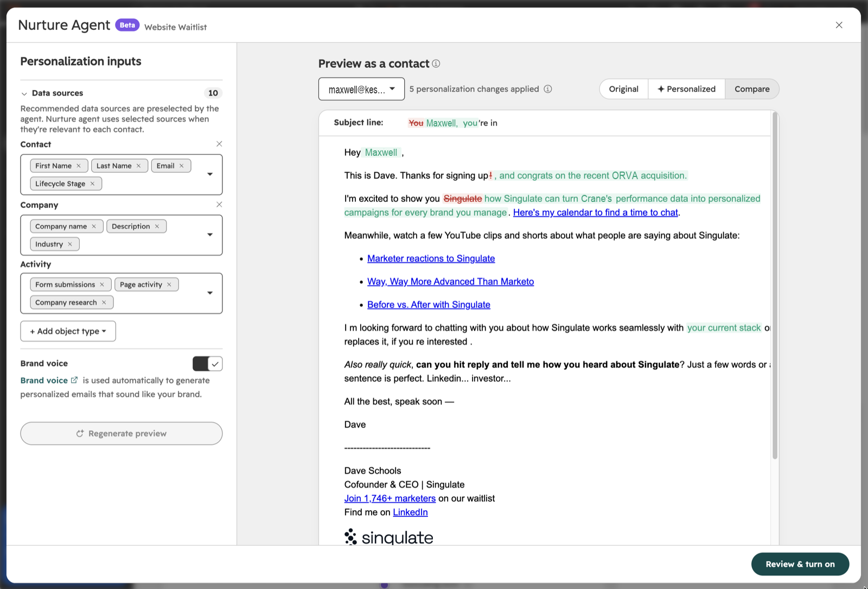Click the email preview vertical scrollbar
This screenshot has width=868, height=589.
point(775,286)
